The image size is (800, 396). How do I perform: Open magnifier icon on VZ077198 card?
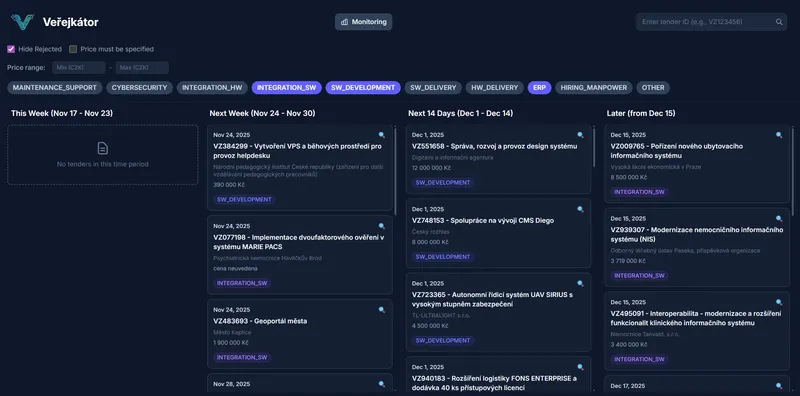(382, 226)
